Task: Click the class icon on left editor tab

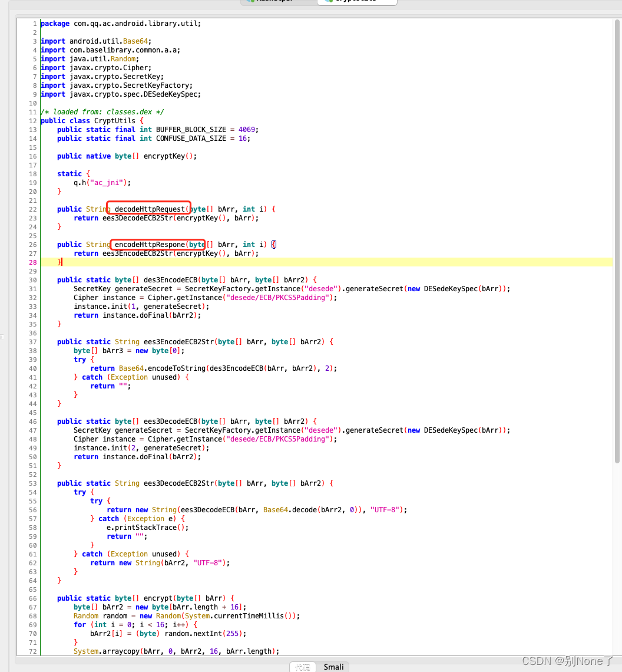Action: click(250, 1)
